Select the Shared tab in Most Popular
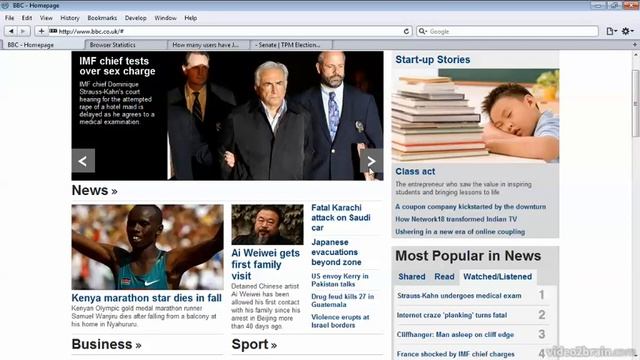Screen dimensions: 640x360 click(x=411, y=277)
